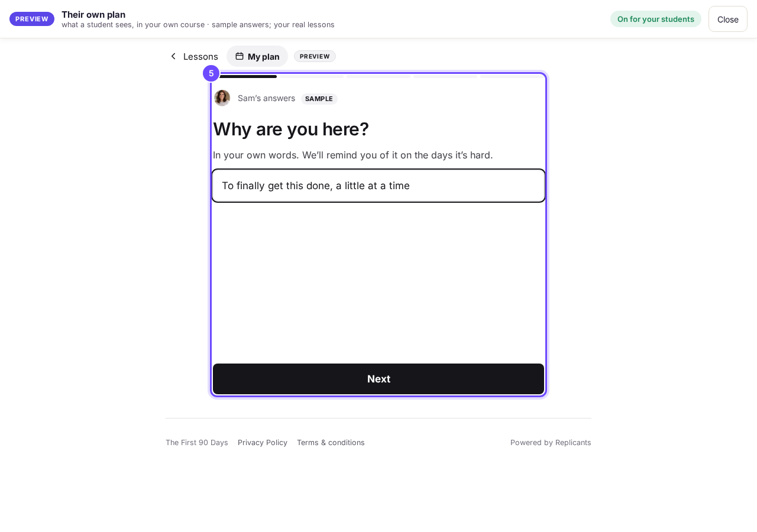Open the Privacy Policy link
Image resolution: width=757 pixels, height=532 pixels.
[x=263, y=442]
